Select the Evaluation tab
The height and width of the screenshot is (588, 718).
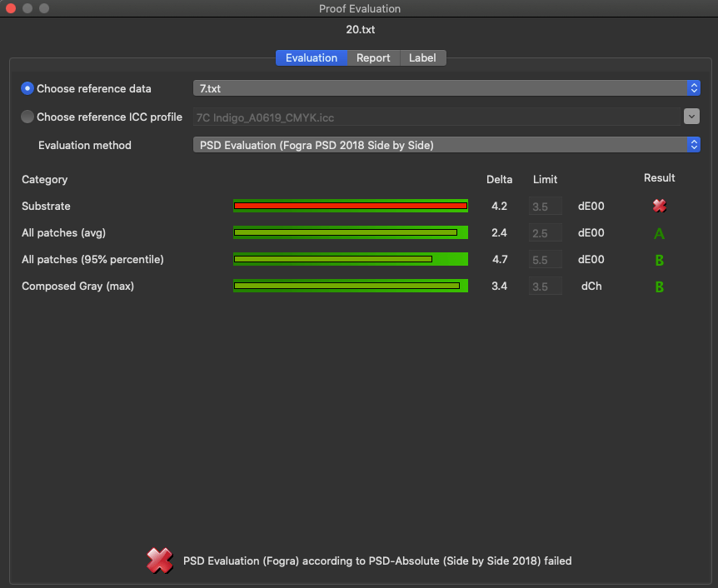point(312,57)
